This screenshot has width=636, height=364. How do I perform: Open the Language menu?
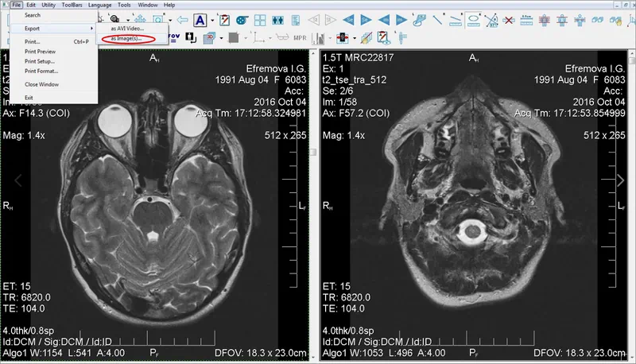click(100, 5)
